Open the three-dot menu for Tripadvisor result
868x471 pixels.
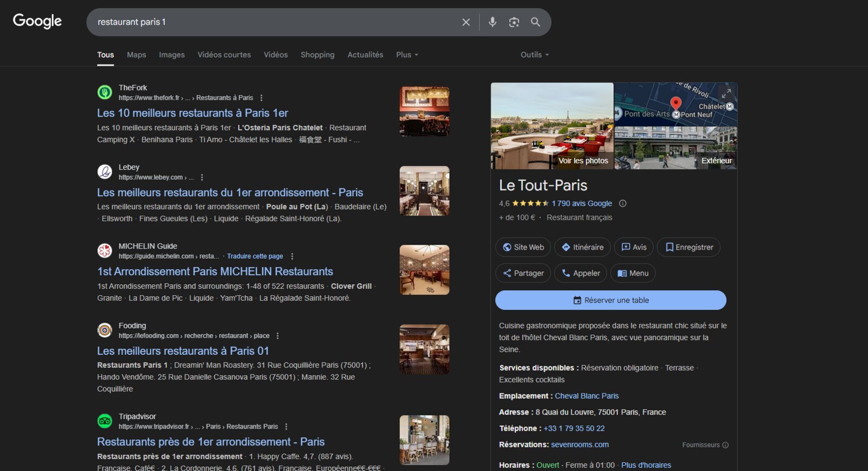point(286,427)
